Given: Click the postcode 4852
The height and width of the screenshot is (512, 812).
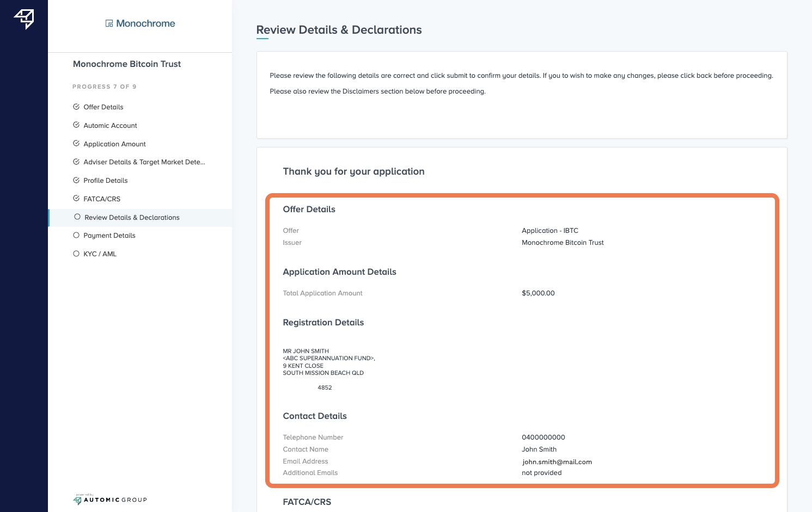Looking at the screenshot, I should pos(325,388).
